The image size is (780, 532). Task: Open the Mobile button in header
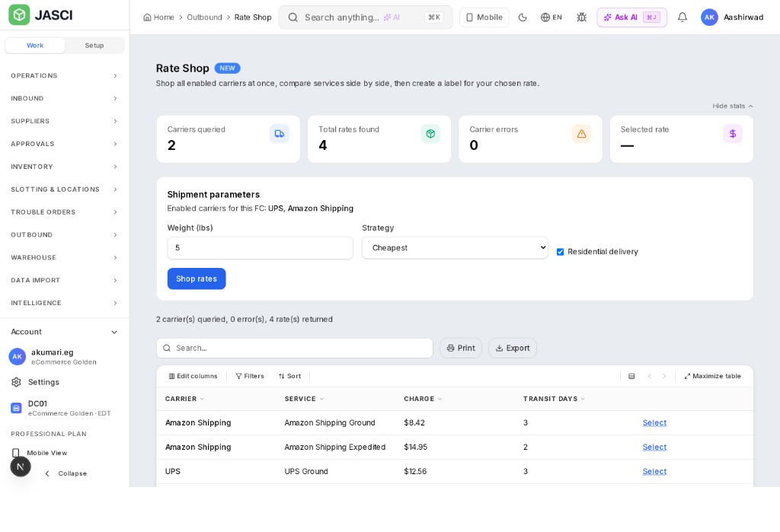tap(484, 18)
